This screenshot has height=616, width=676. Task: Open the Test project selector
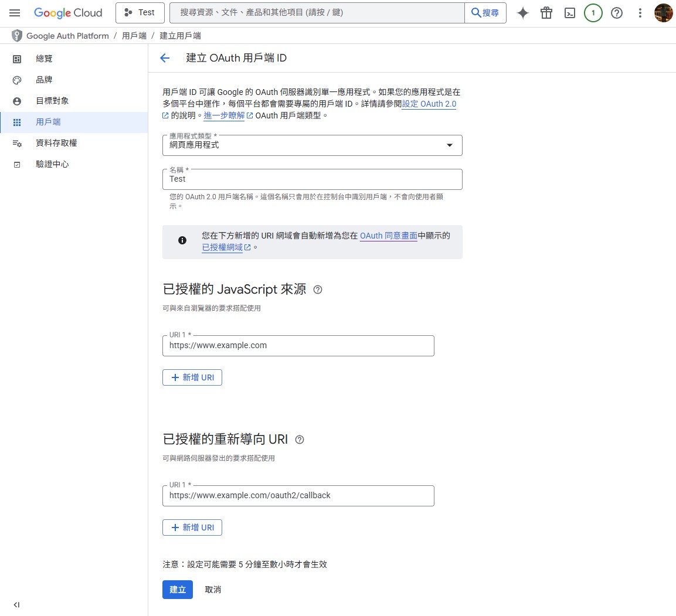(140, 12)
